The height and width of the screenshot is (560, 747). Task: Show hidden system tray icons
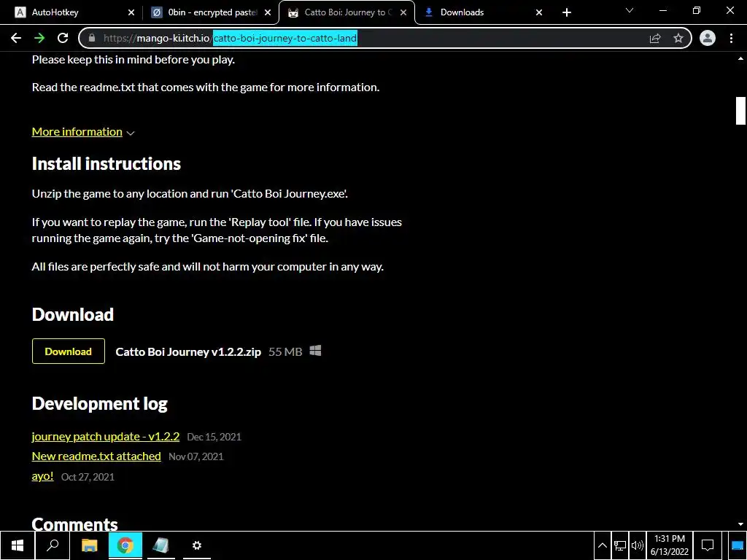pos(602,545)
